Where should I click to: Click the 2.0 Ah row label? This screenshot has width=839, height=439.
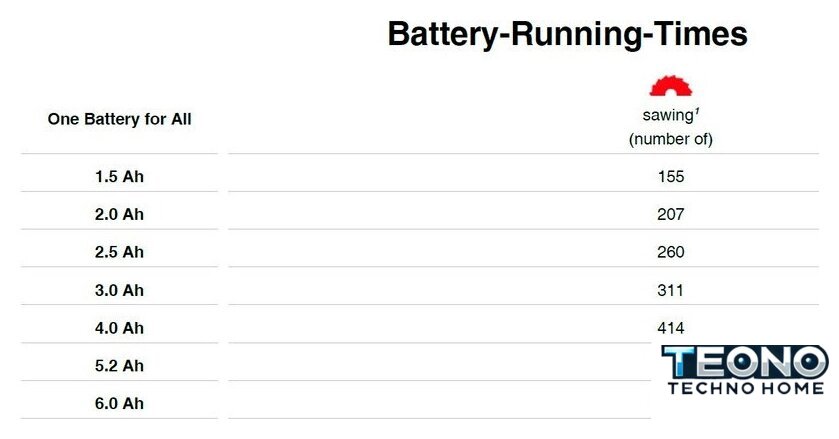[120, 215]
